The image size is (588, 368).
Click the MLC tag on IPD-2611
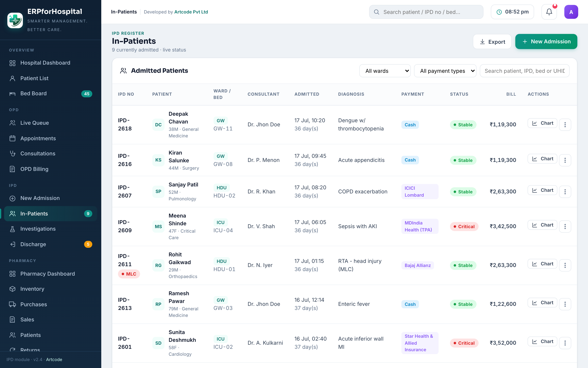point(129,274)
